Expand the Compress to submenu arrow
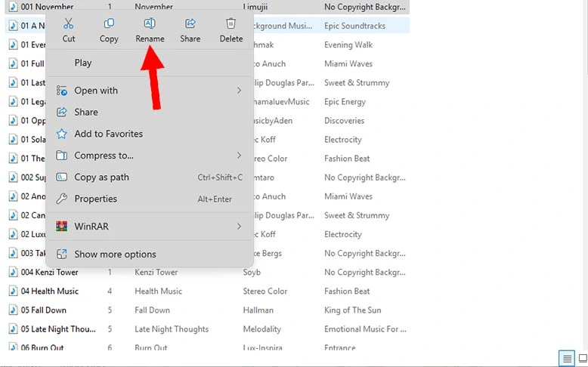588x367 pixels. click(239, 156)
